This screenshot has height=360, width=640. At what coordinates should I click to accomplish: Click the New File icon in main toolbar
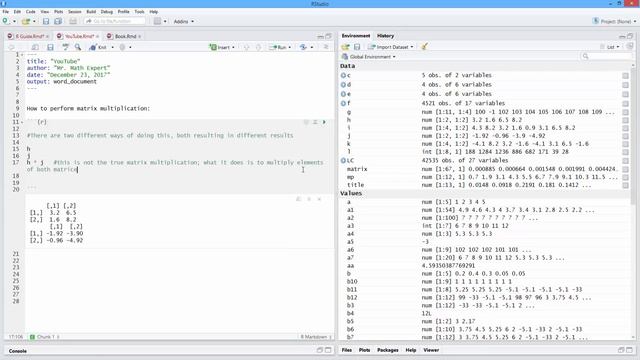click(6, 21)
